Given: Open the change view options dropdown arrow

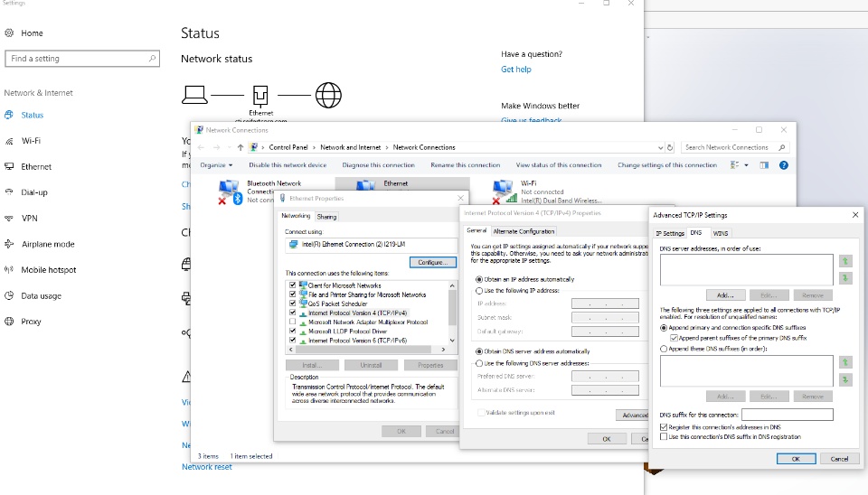Looking at the screenshot, I should tap(746, 164).
